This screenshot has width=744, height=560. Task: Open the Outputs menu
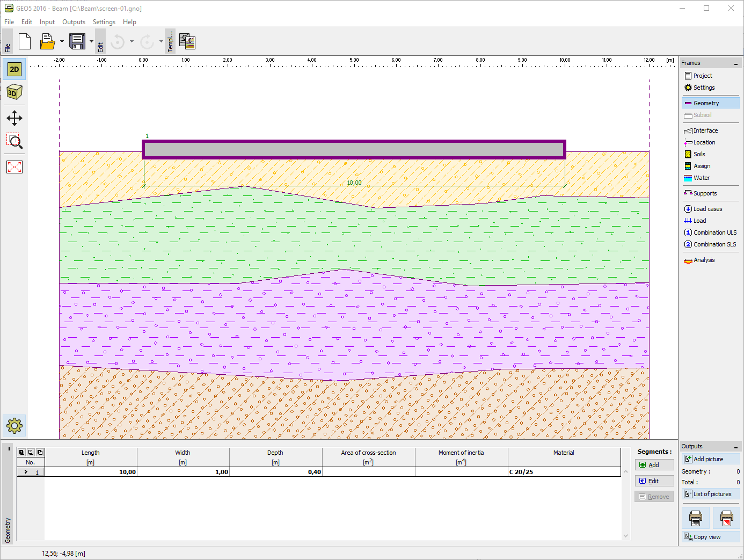tap(74, 22)
